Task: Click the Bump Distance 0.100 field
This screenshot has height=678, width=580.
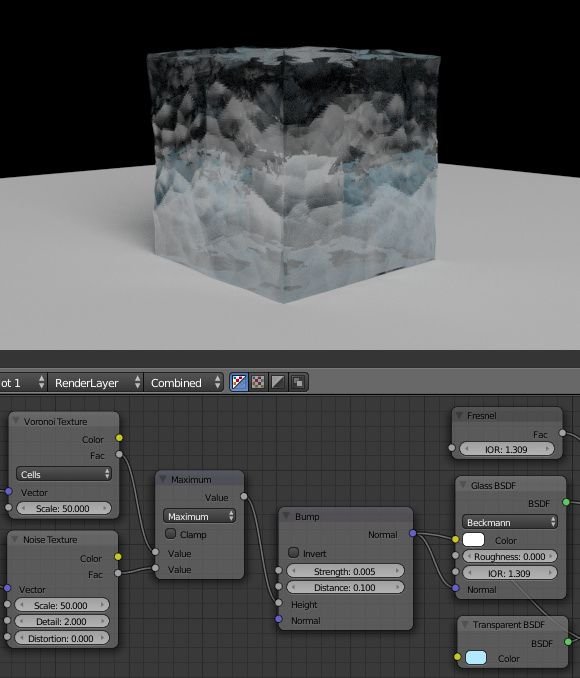Action: pos(345,587)
